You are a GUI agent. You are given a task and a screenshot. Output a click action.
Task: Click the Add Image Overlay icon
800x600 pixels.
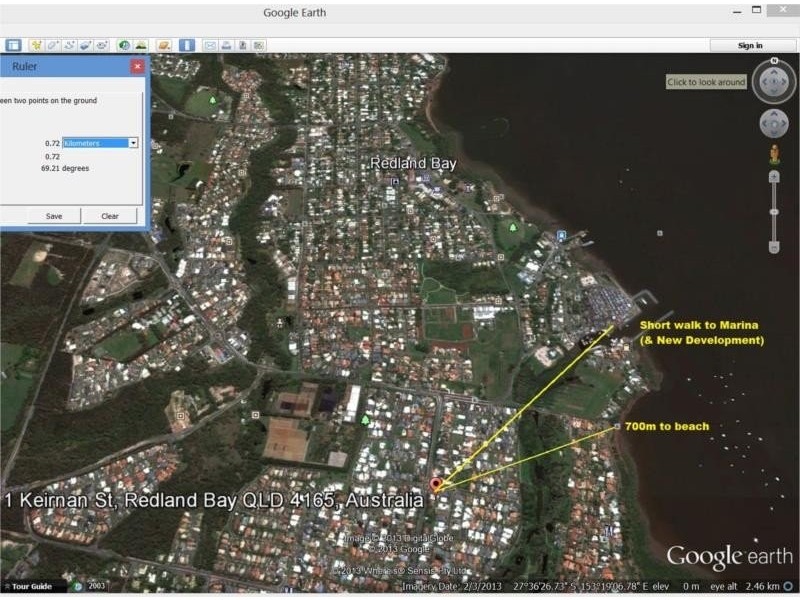point(85,45)
